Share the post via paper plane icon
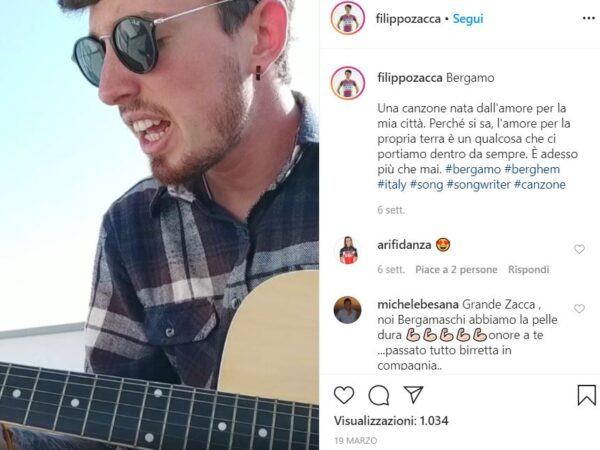Image resolution: width=600 pixels, height=450 pixels. tap(413, 394)
